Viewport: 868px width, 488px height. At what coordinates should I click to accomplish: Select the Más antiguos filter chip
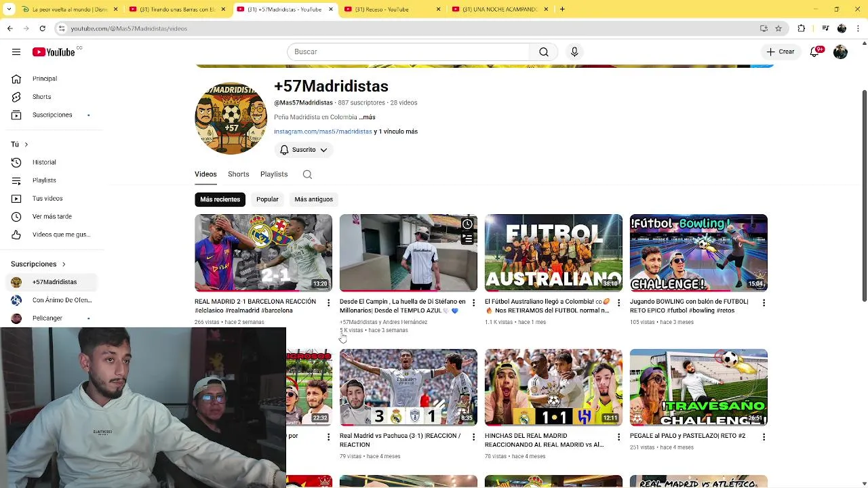[313, 199]
